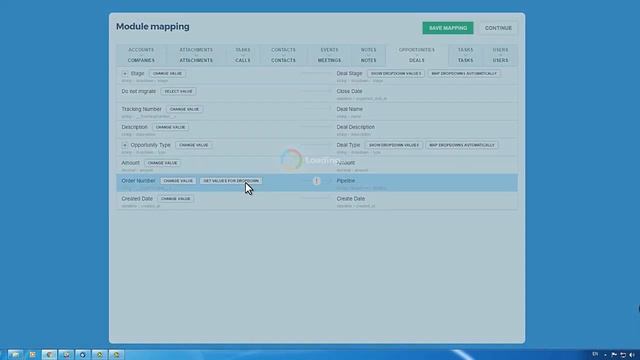The width and height of the screenshot is (640, 360).
Task: Click Change Value for Opportunity Type
Action: pyautogui.click(x=194, y=145)
